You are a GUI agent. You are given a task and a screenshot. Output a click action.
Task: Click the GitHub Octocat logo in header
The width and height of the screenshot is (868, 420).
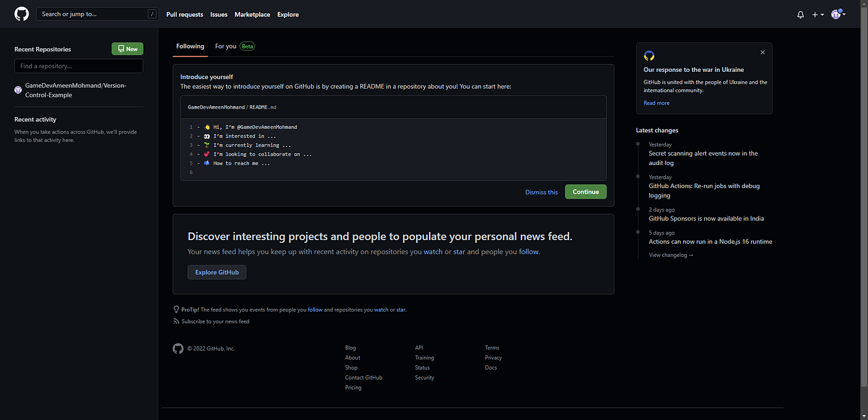[22, 14]
